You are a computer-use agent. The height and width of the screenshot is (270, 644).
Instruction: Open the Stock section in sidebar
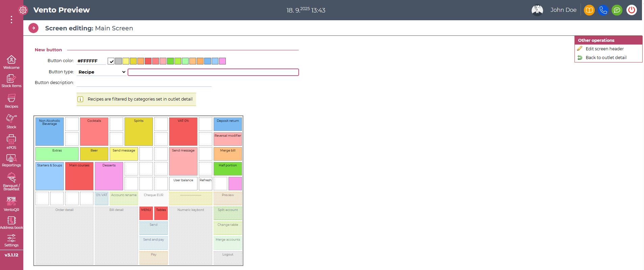[11, 122]
